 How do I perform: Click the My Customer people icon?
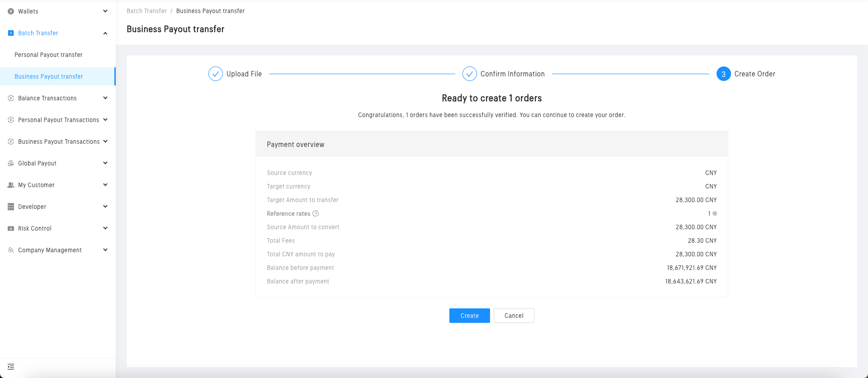(x=11, y=185)
